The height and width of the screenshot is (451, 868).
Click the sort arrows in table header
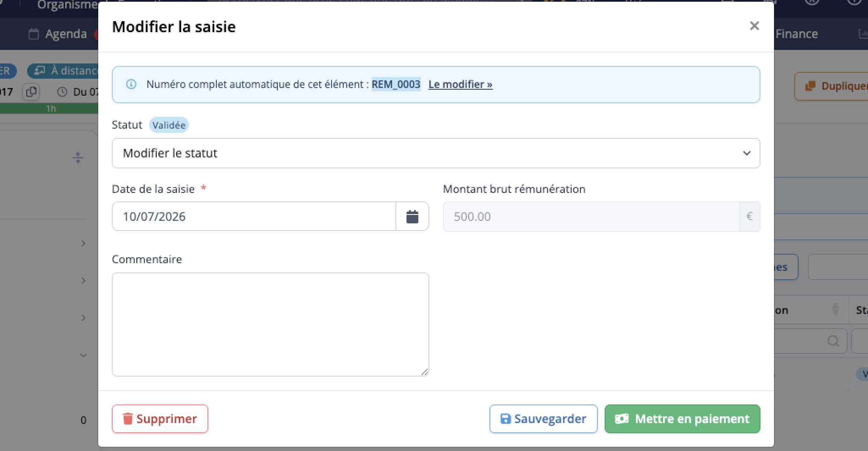tap(835, 310)
